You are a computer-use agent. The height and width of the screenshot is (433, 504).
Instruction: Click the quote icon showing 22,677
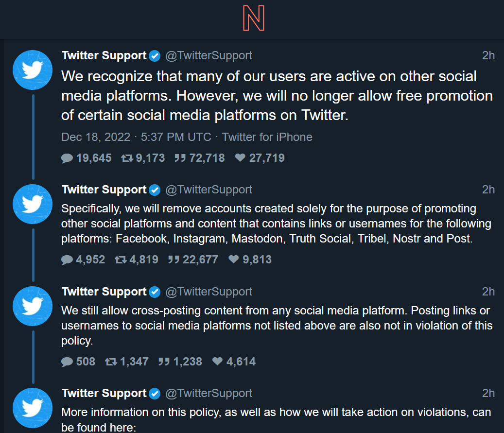[x=174, y=260]
